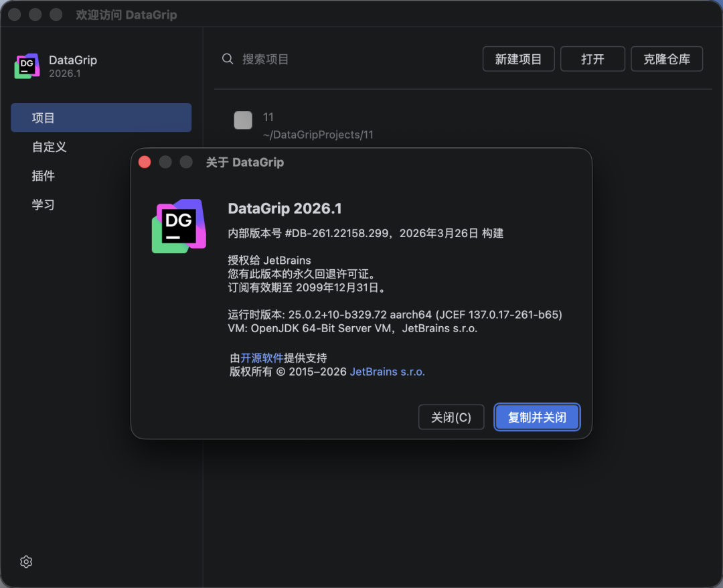
Task: Click the 复制并关闭 button
Action: tap(537, 417)
